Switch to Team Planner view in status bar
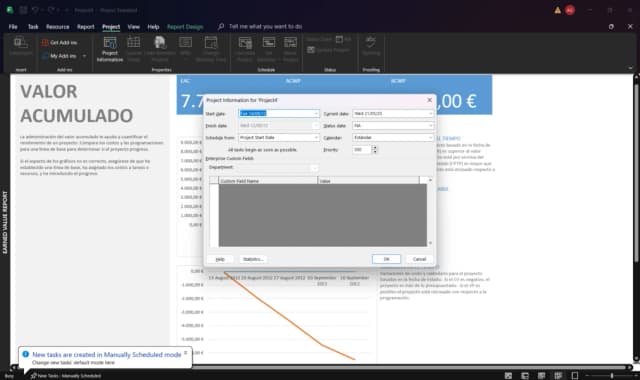 click(x=542, y=376)
